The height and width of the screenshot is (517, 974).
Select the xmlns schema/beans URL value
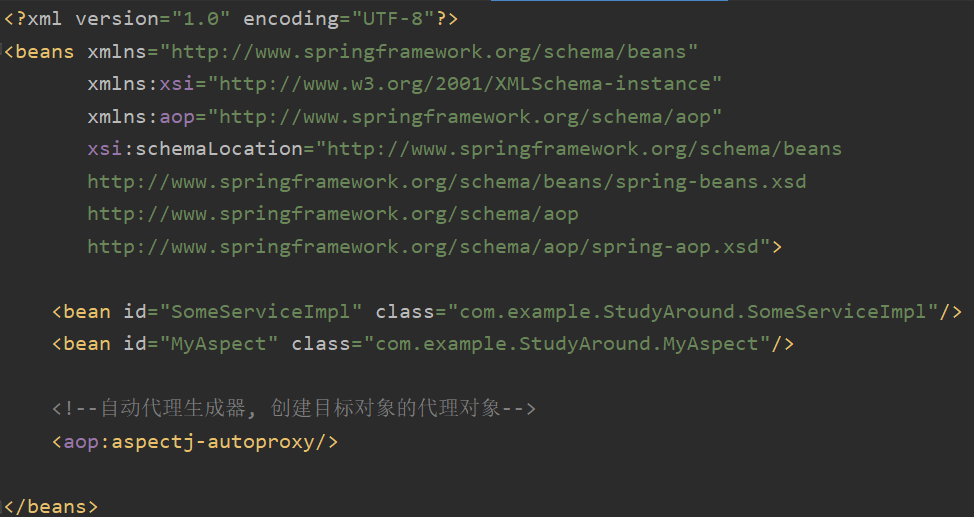[429, 52]
